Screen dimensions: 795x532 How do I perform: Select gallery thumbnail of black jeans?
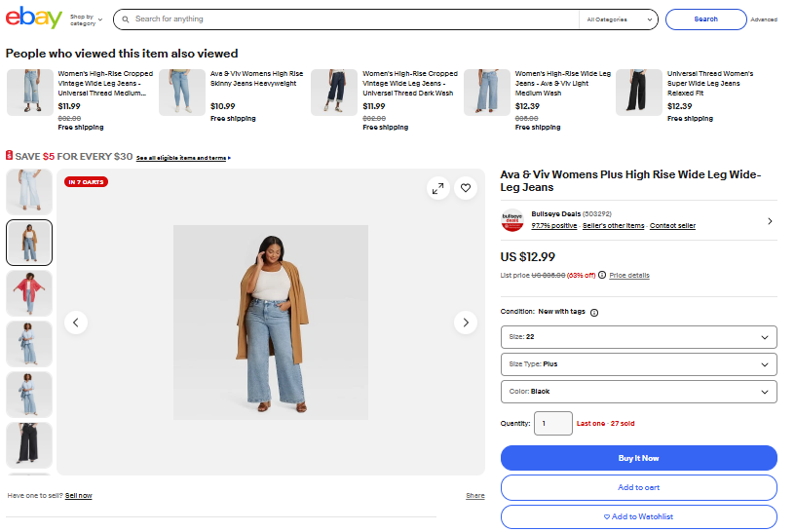(x=29, y=445)
